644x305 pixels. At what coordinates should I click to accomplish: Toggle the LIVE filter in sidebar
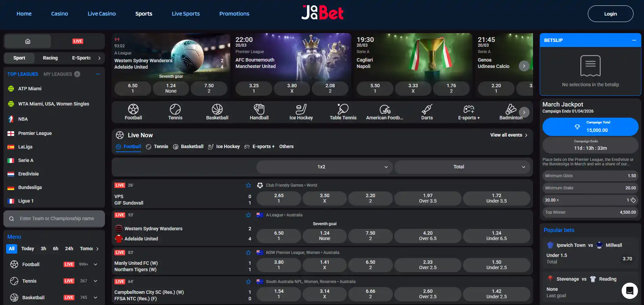pyautogui.click(x=78, y=41)
